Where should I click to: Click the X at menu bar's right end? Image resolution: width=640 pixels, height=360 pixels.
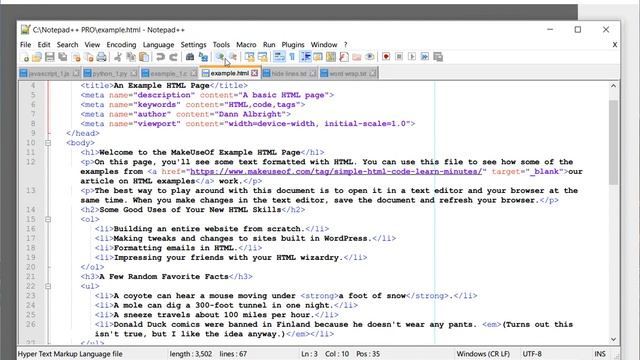[615, 45]
